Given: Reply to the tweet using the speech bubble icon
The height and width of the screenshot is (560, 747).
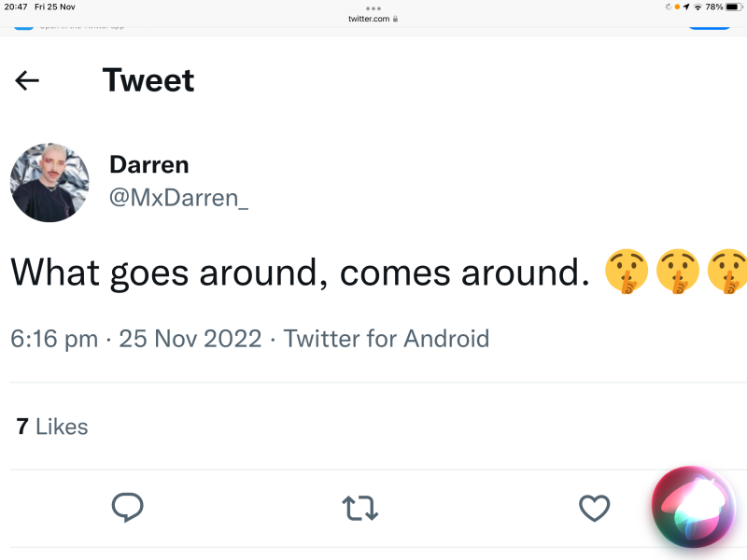Looking at the screenshot, I should (127, 508).
